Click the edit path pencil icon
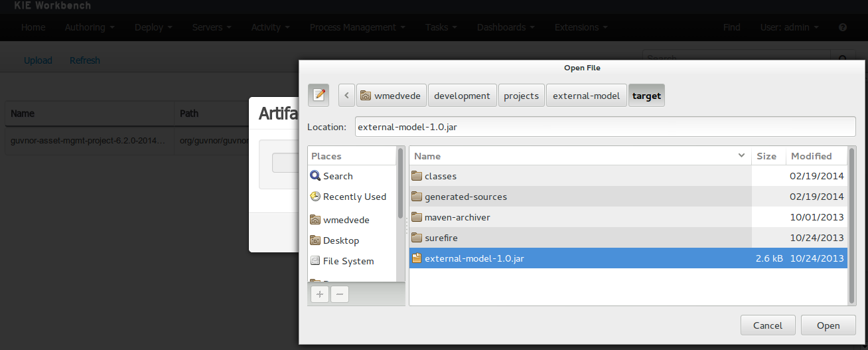The image size is (868, 350). coord(319,95)
